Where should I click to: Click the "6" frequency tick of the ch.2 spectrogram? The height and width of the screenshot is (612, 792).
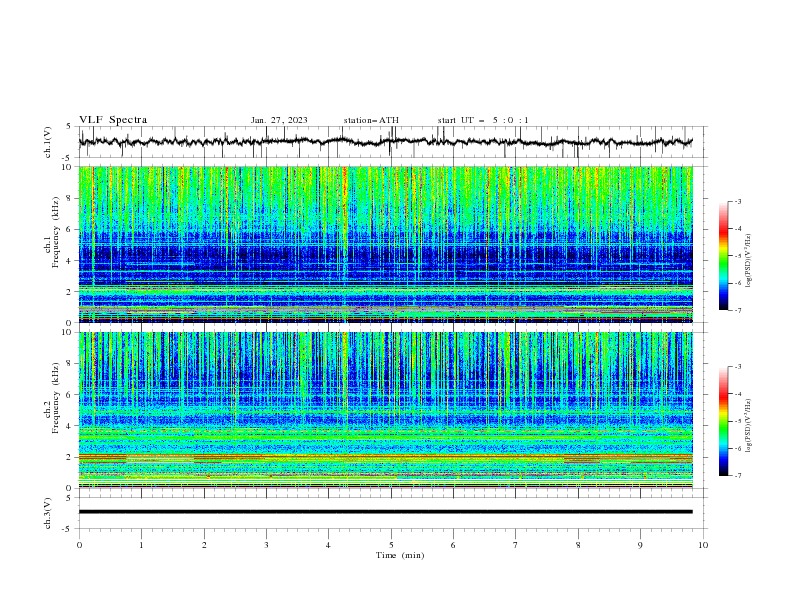point(69,394)
